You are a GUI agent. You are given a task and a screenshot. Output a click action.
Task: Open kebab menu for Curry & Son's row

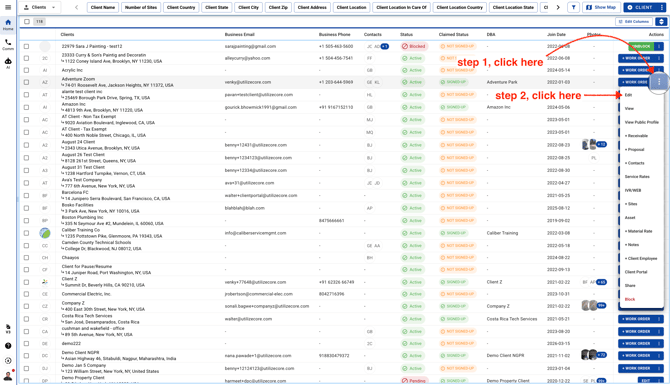pos(659,58)
